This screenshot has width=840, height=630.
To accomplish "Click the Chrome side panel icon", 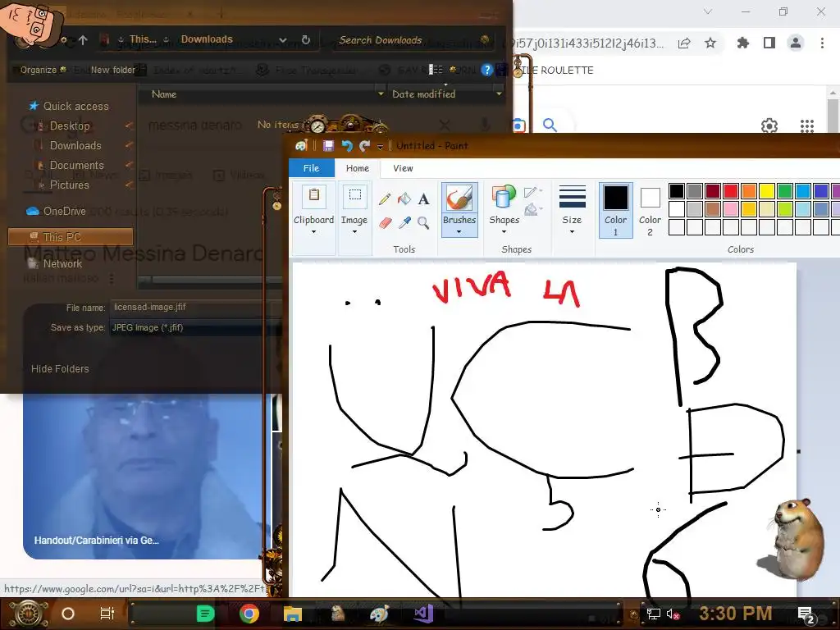I will point(769,43).
